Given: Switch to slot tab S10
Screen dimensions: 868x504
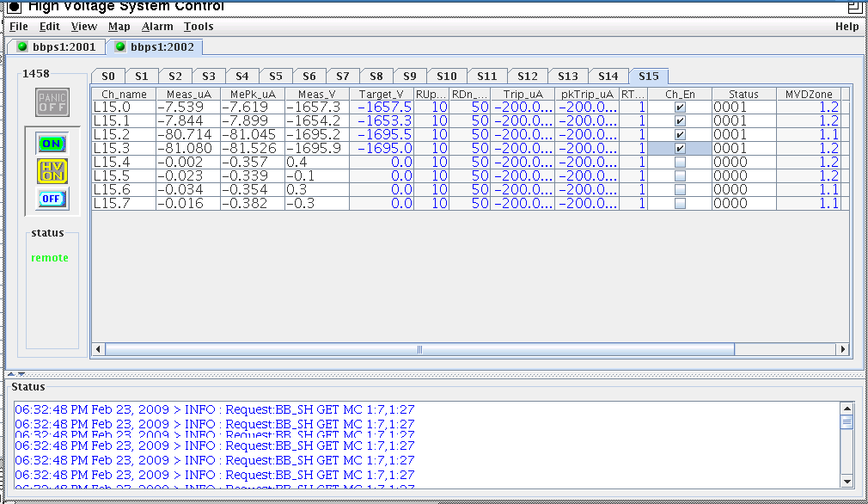Looking at the screenshot, I should click(x=447, y=77).
